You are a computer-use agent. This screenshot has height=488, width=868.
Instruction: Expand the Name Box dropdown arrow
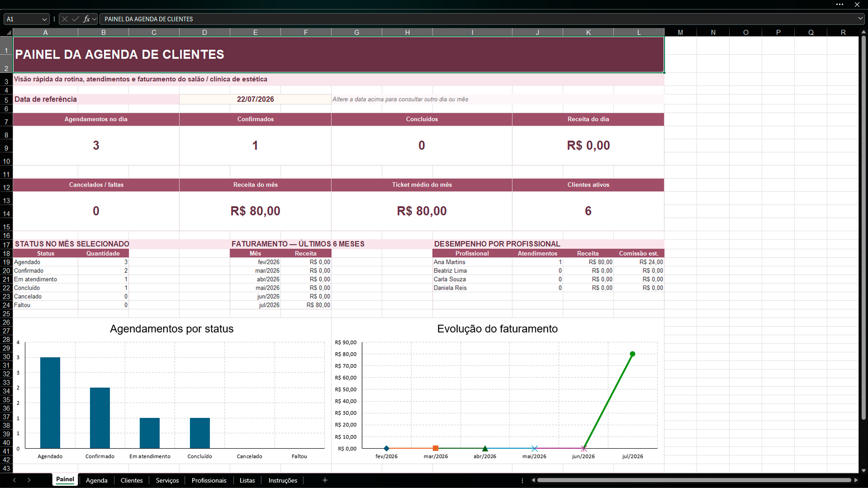[x=44, y=19]
